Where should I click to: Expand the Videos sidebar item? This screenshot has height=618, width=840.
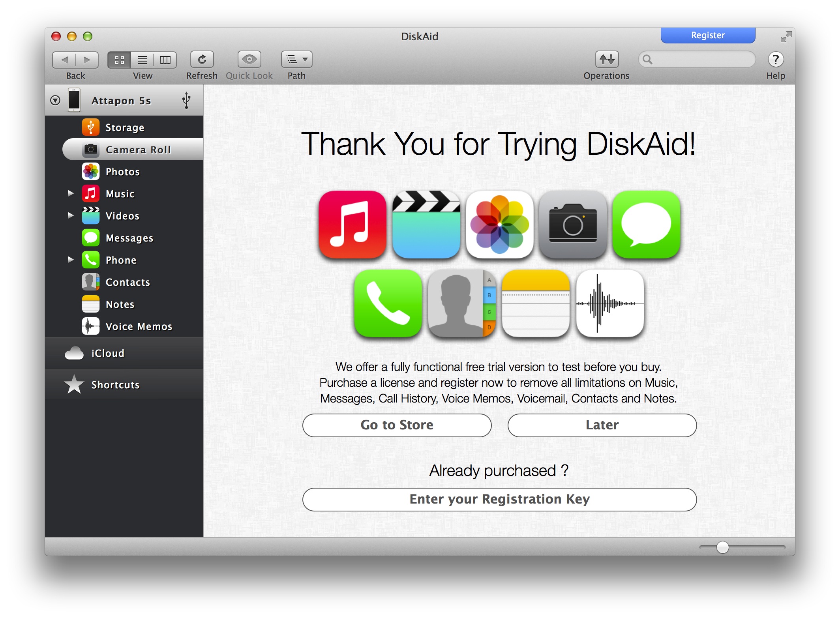(71, 215)
